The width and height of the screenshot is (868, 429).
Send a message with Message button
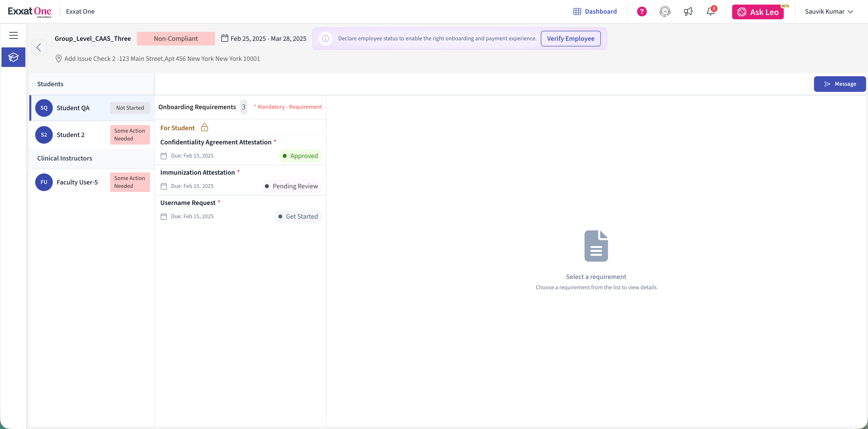(839, 84)
